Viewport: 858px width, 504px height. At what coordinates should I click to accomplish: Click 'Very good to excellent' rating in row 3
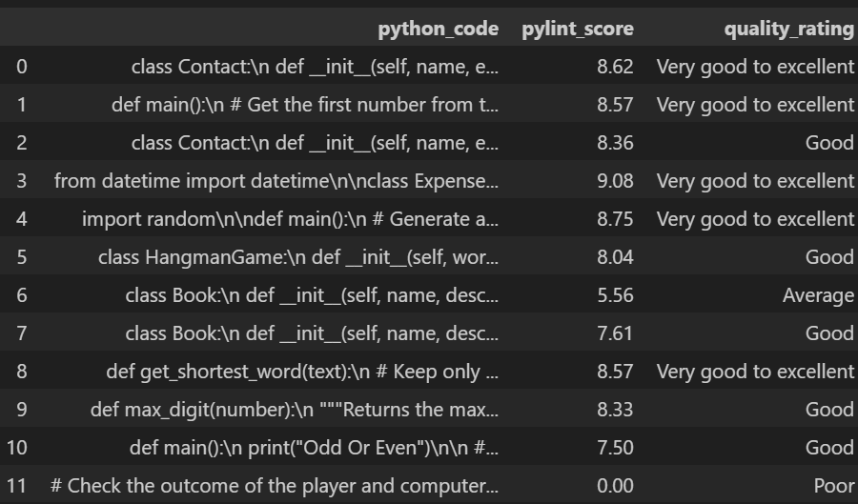755,181
